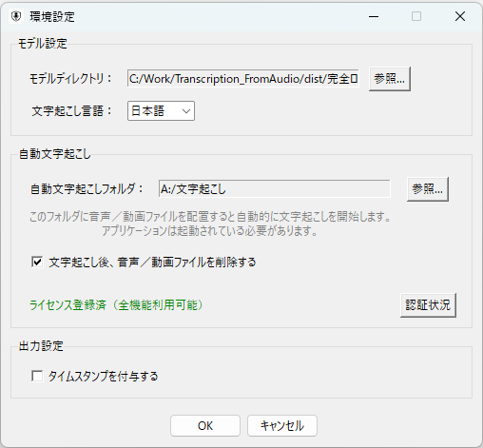This screenshot has width=483, height=448.
Task: Click the hint text starting このフォルダに音声
Action: [x=210, y=224]
